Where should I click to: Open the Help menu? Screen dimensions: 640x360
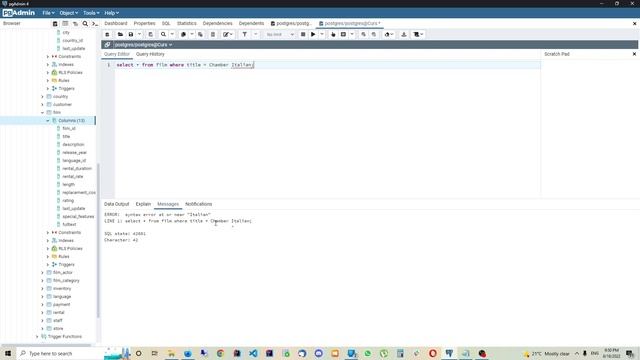pyautogui.click(x=111, y=13)
